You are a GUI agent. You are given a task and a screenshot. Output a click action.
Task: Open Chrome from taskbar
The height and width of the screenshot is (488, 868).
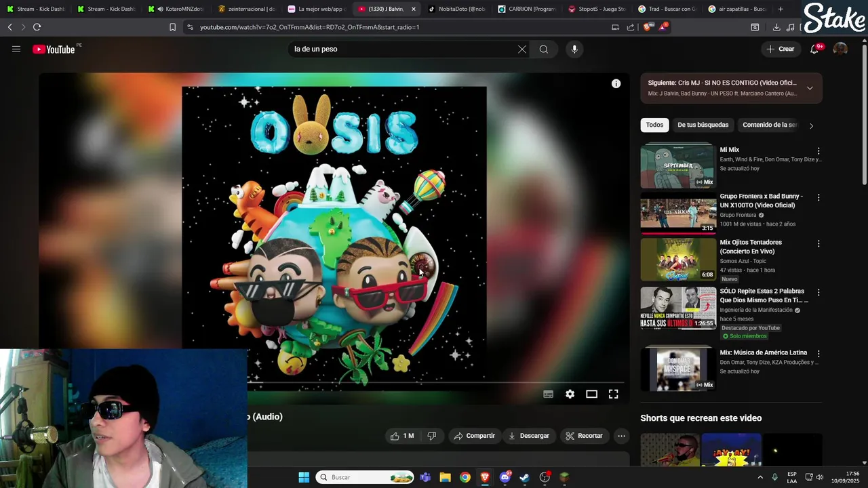[x=465, y=477]
